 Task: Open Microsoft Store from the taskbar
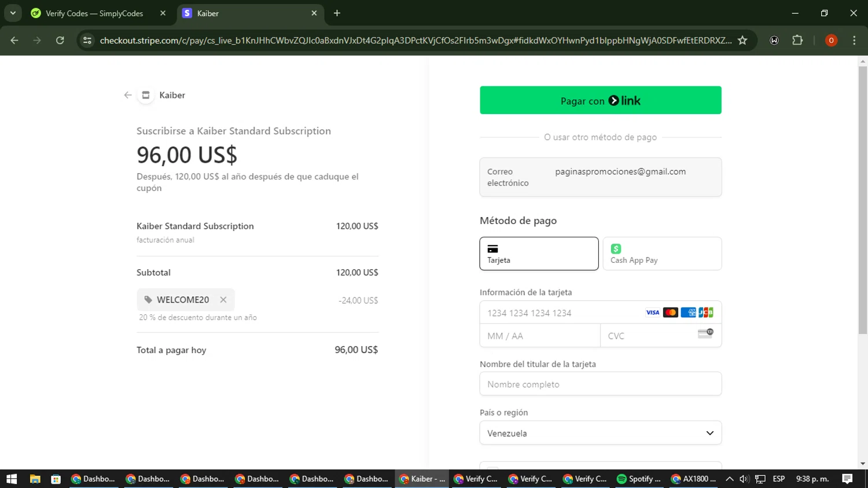(56, 479)
